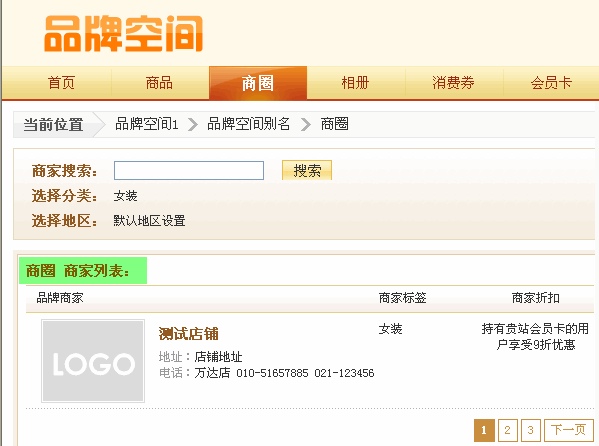599x446 pixels.
Task: Click the 商圈 breadcrumb item
Action: [334, 124]
